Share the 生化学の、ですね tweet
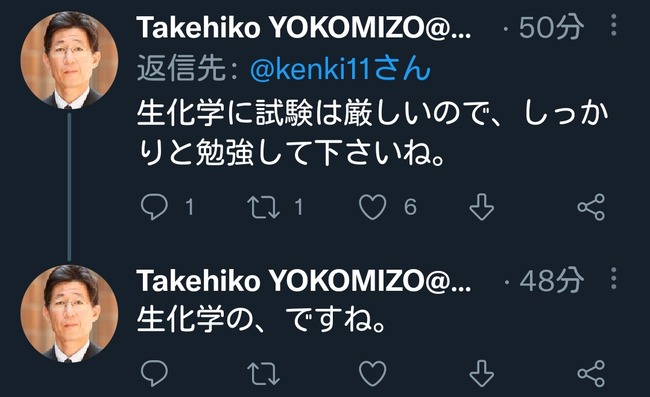The width and height of the screenshot is (650, 397). point(591,373)
